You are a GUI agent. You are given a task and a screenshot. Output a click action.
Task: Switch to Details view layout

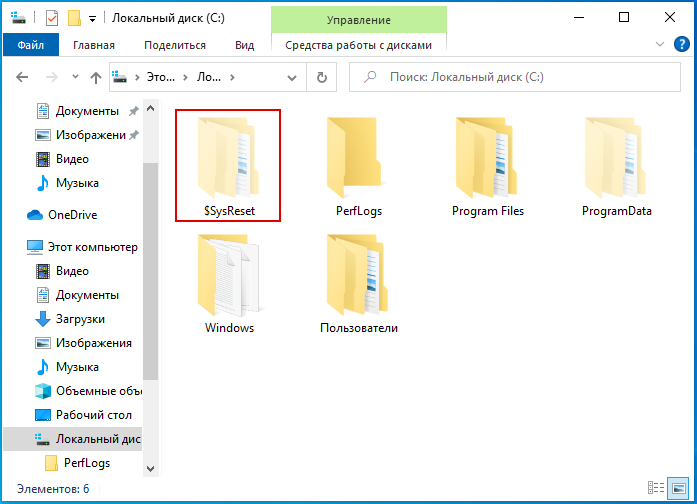click(656, 488)
